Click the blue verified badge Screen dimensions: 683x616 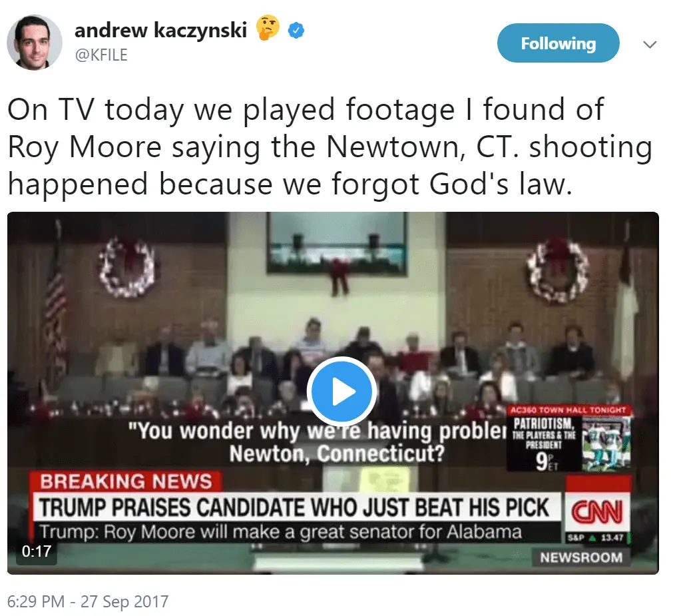coord(296,31)
